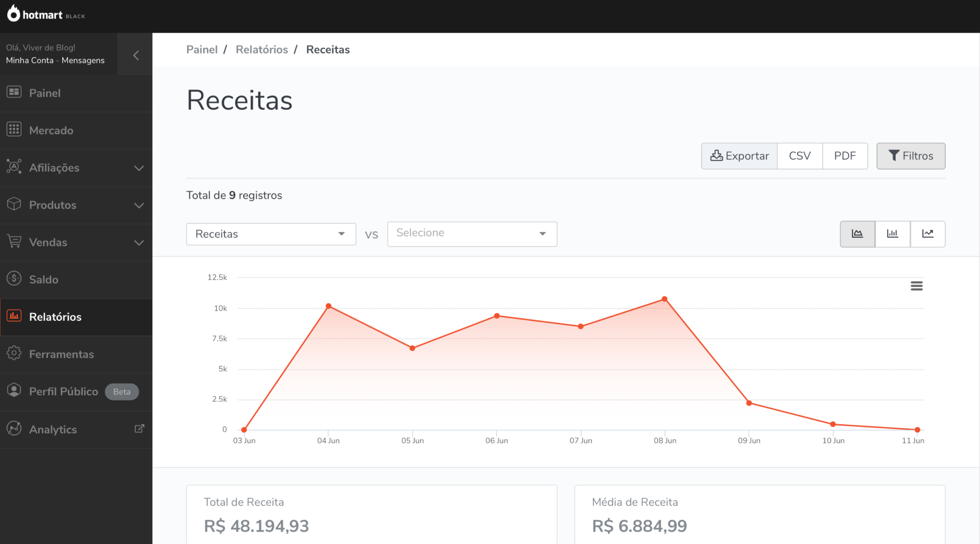Open the VS comparison selector dropdown
Screen dimensions: 980x544
click(x=472, y=233)
